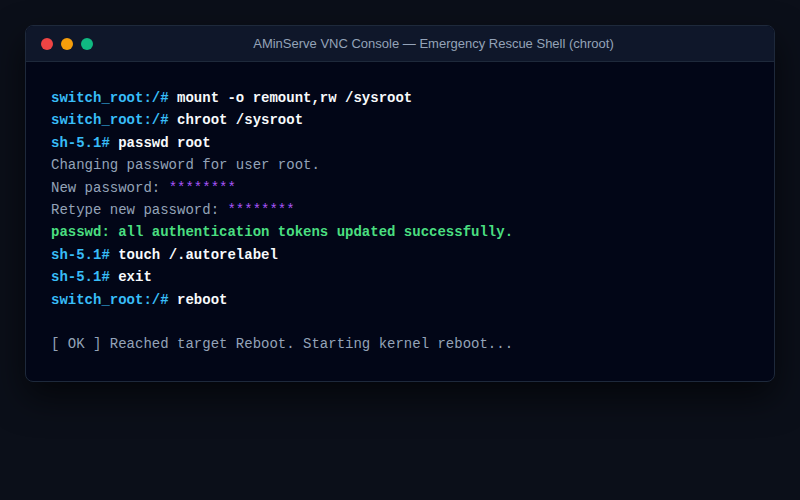Click the 'passwd root' command line

(x=164, y=142)
